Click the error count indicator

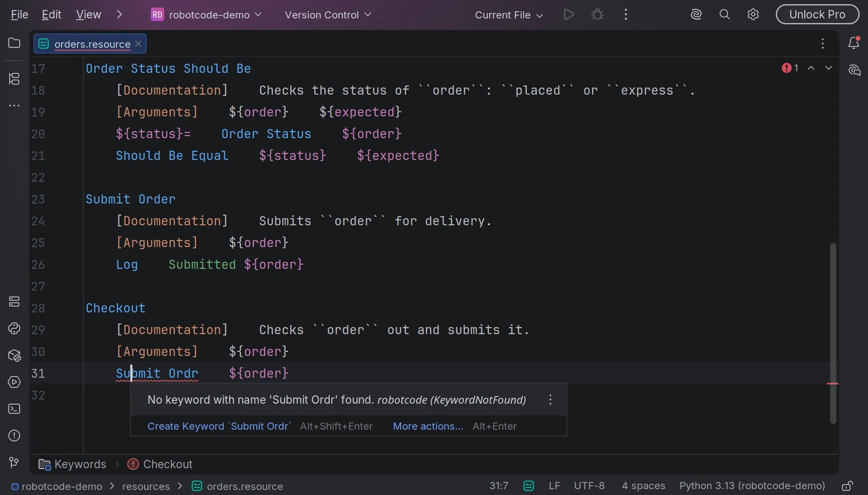pyautogui.click(x=790, y=68)
